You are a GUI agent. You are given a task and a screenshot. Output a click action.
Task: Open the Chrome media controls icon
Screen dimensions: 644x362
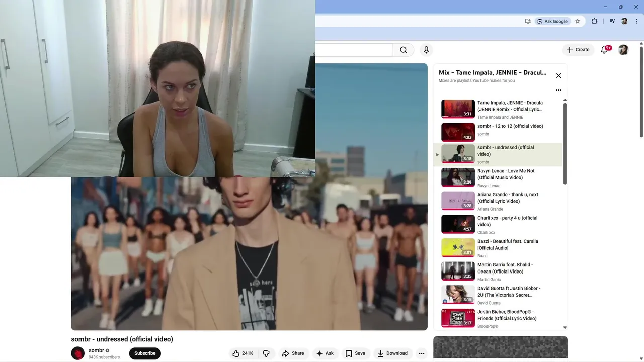pos(612,21)
